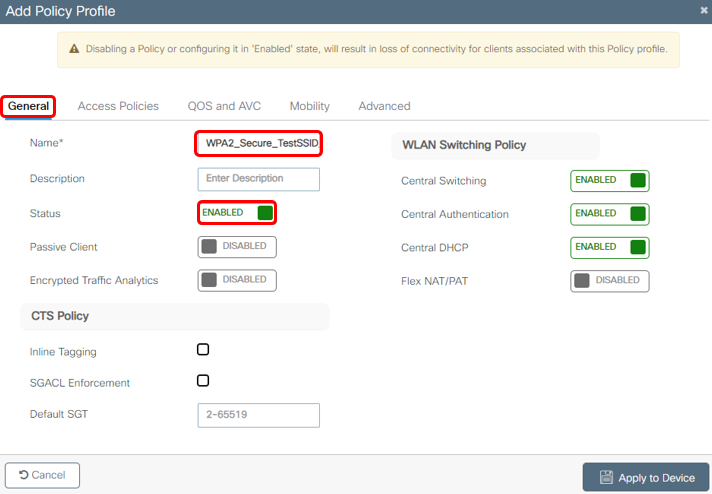
Task: Toggle Central Authentication switch
Action: [610, 214]
